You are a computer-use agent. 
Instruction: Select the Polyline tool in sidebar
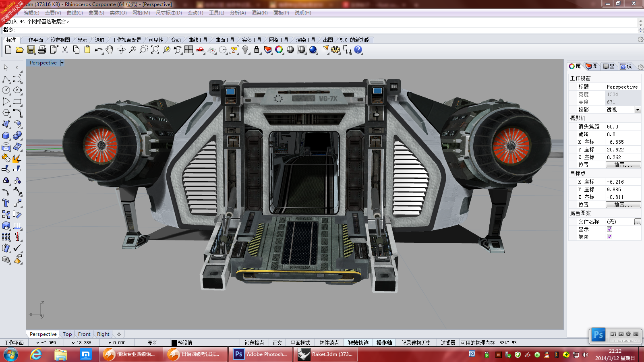[x=6, y=79]
